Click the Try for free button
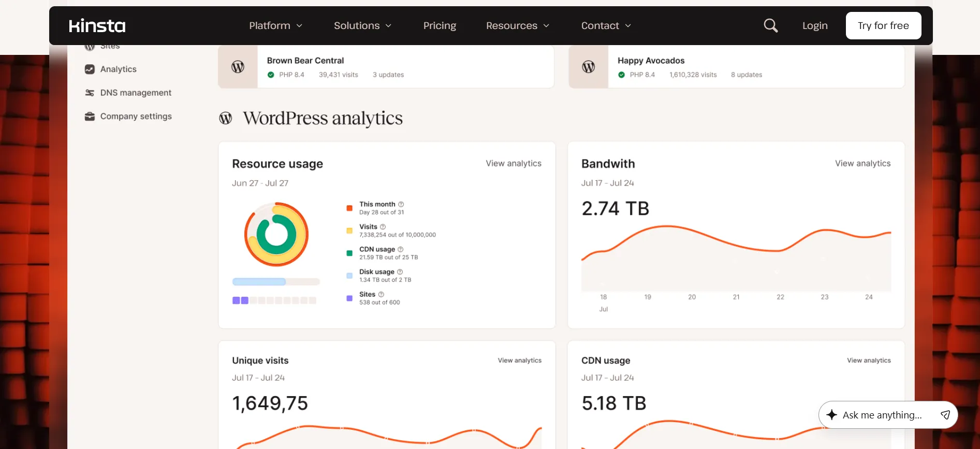 [x=883, y=25]
